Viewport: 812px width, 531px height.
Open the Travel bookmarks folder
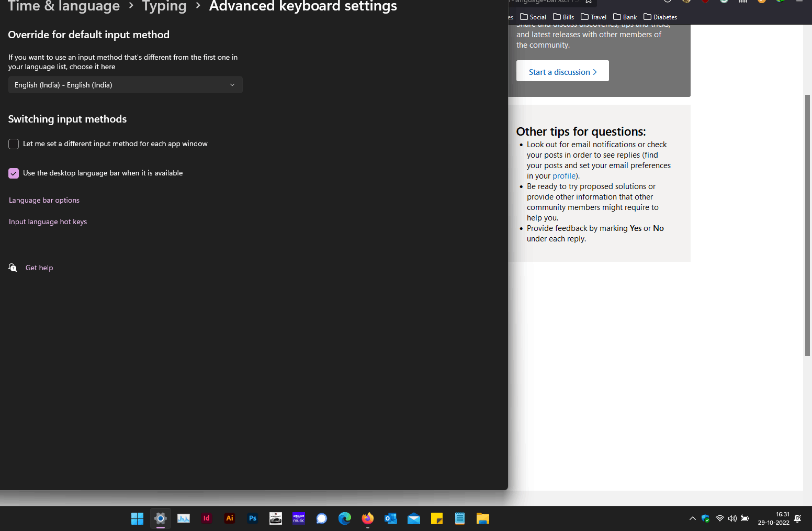(593, 17)
